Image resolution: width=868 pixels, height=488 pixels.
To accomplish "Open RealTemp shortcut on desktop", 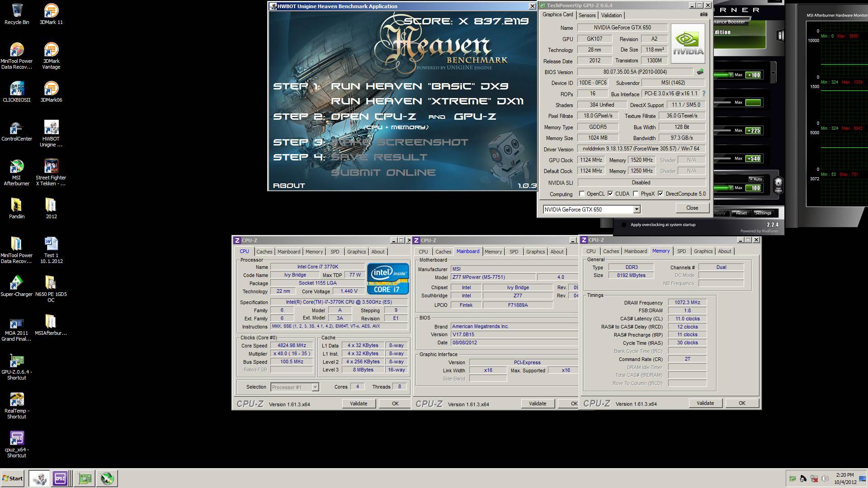I will tap(17, 406).
